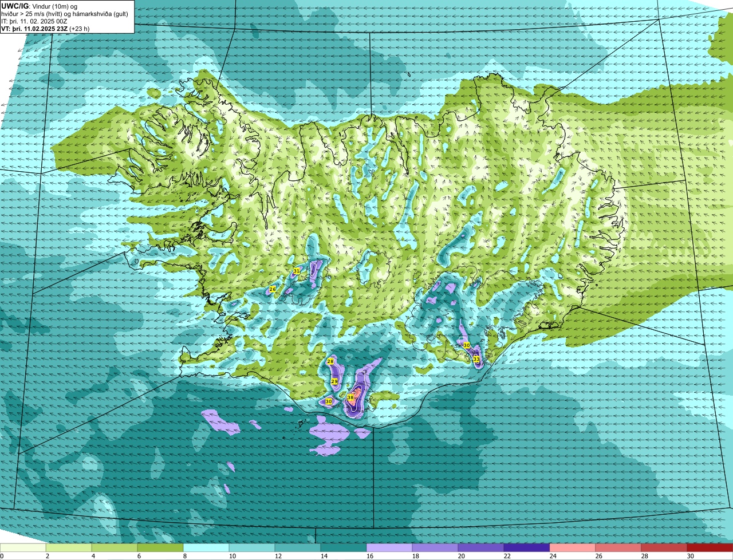Click gust label 30 just above label 33
This screenshot has width=733, height=560.
tap(467, 345)
